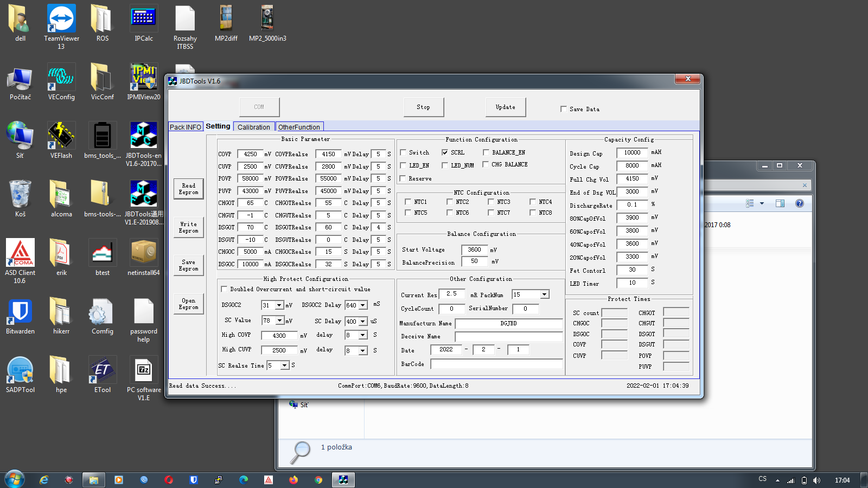868x488 pixels.
Task: Expand the PackNum dropdown
Action: (x=544, y=294)
